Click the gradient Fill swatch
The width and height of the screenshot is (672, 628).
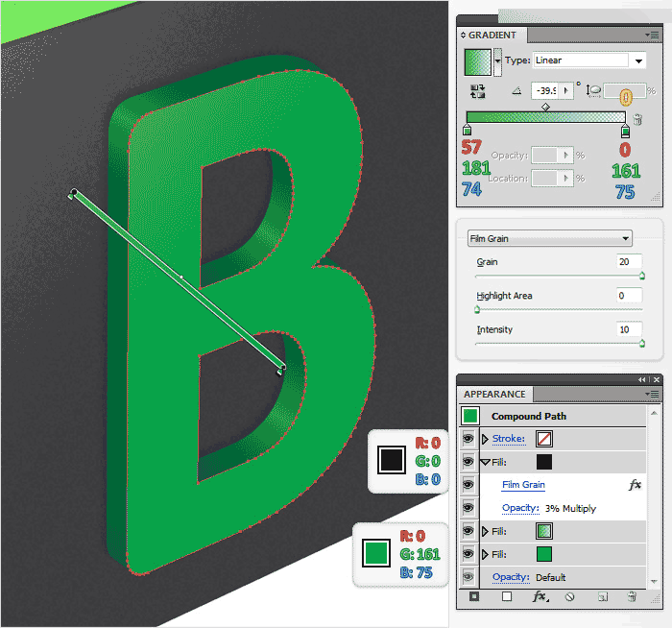544,531
